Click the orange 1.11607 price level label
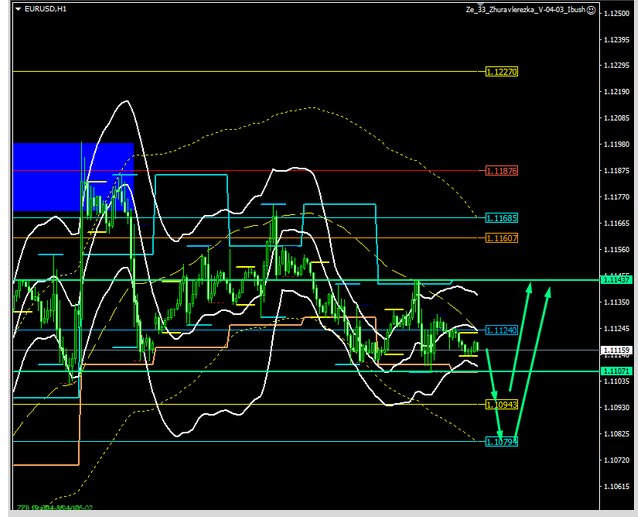 coord(501,238)
